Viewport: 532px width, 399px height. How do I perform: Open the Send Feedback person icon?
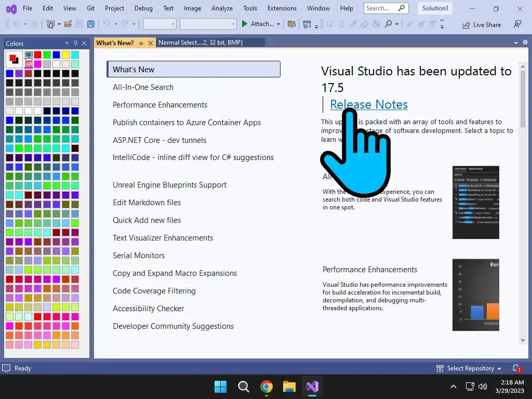point(517,24)
